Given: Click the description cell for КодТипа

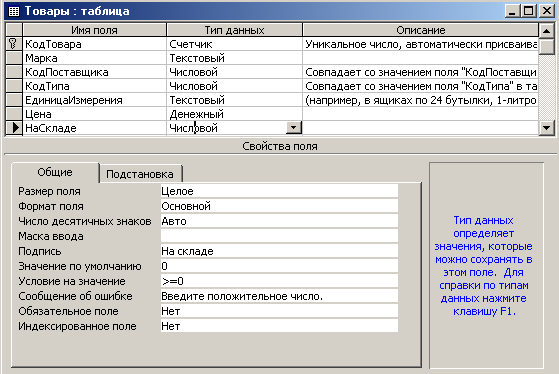Looking at the screenshot, I should (421, 86).
